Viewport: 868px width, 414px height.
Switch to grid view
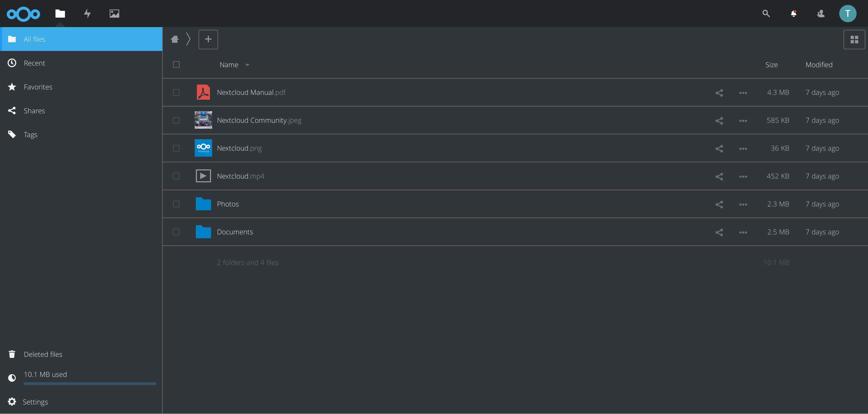pyautogui.click(x=854, y=40)
